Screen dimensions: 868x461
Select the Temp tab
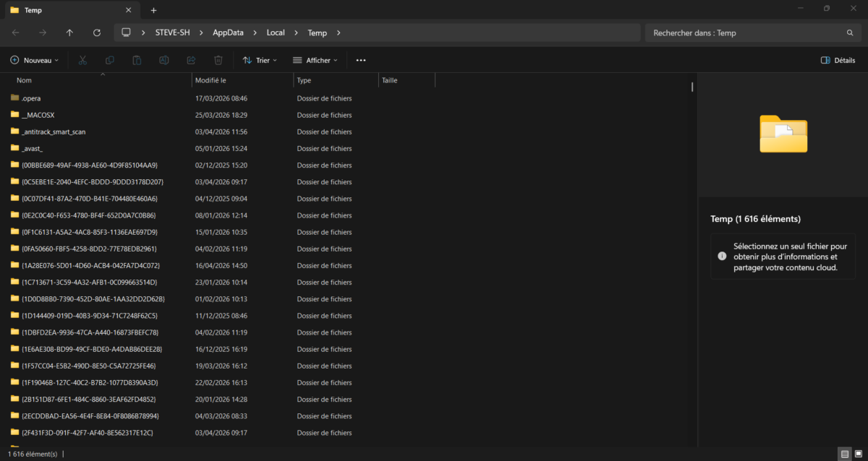[65, 10]
